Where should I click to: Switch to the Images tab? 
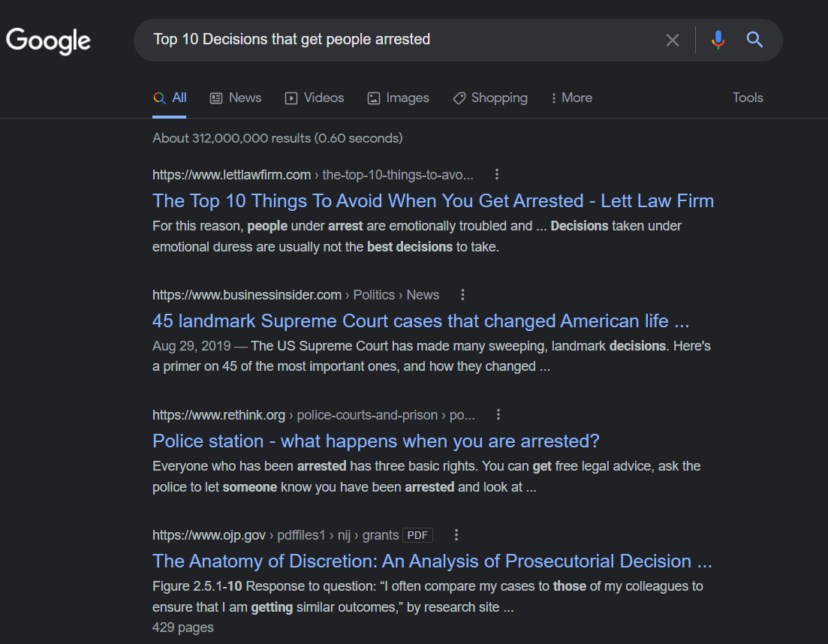[x=398, y=98]
